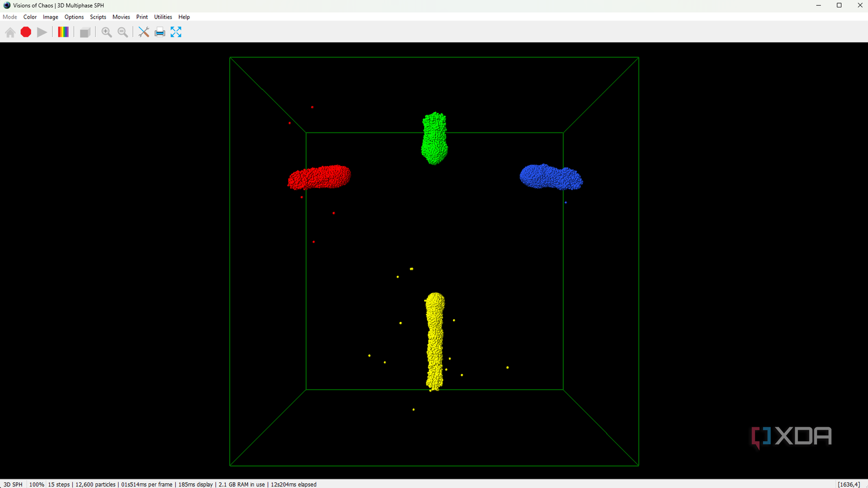Image resolution: width=868 pixels, height=488 pixels.
Task: Open the Options menu
Action: coord(74,17)
